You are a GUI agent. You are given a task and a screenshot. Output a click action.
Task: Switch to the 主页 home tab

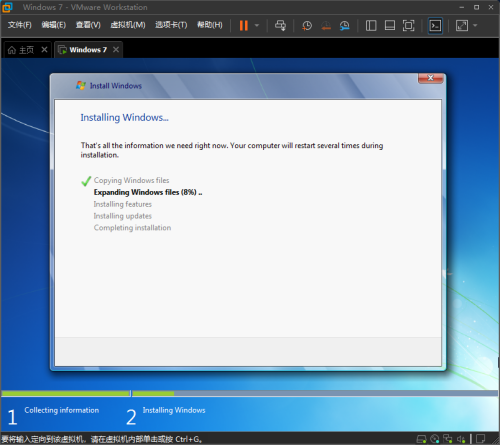tap(26, 50)
